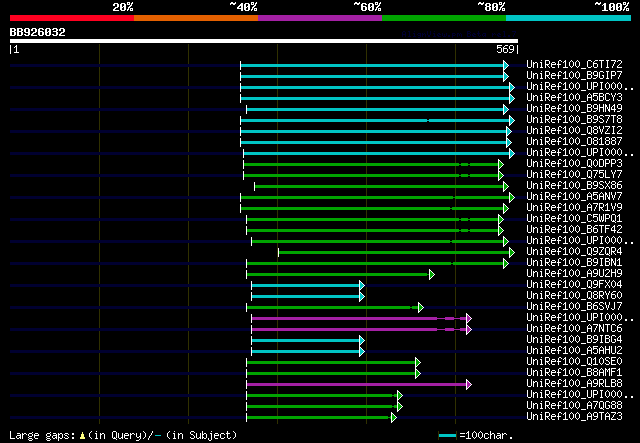Select the UniRef100_Q0DPP3 subject label

[574, 164]
